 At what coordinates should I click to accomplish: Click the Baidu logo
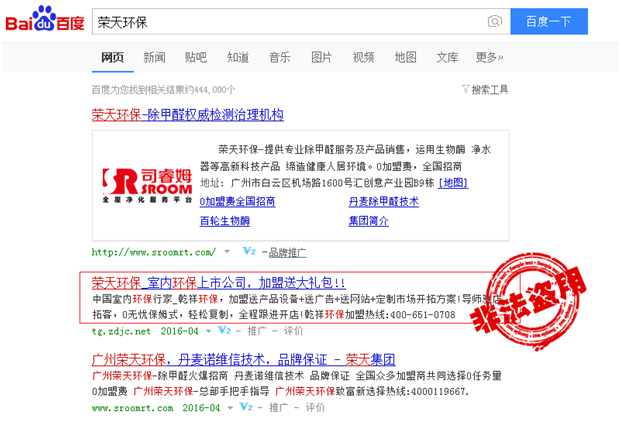(x=45, y=19)
